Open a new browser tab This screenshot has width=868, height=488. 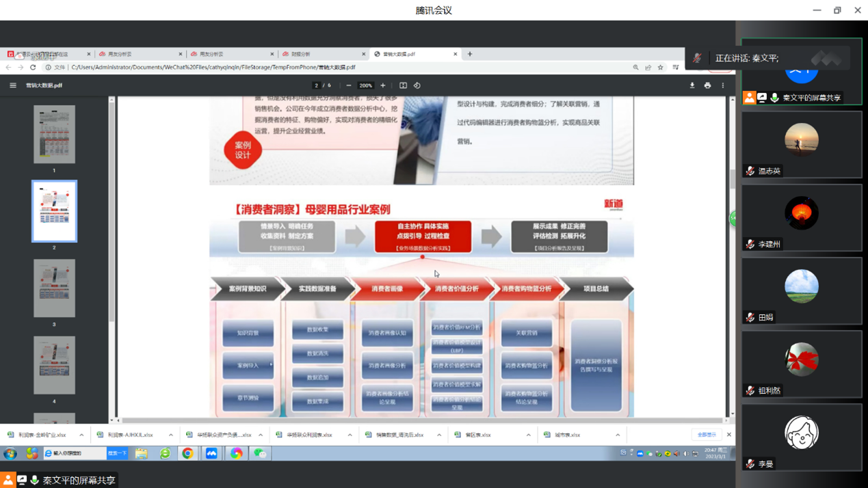[470, 54]
